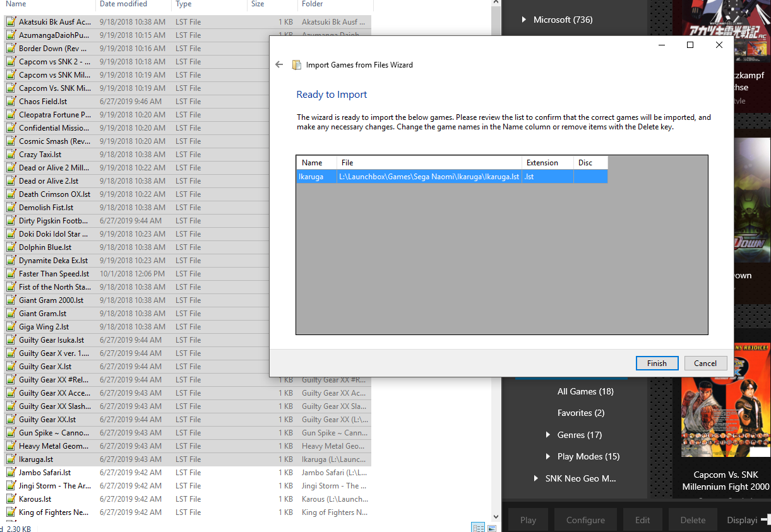The width and height of the screenshot is (771, 532).
Task: Switch Explorer to large thumbnails view icon
Action: coord(491,528)
